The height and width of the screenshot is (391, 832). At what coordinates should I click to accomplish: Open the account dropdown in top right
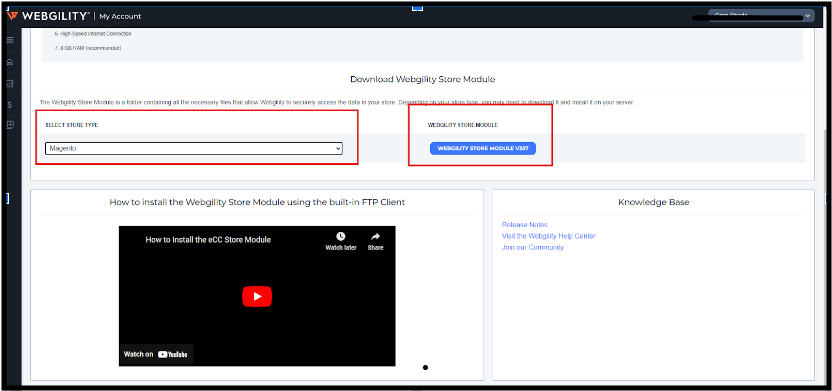(760, 16)
